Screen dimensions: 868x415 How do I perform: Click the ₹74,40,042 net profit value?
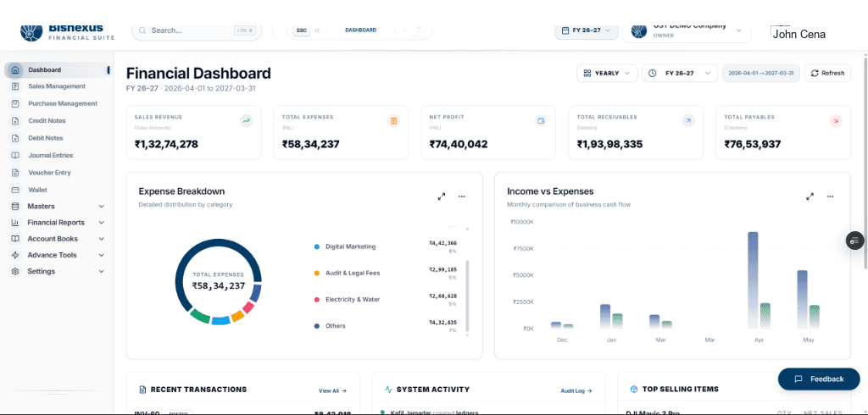tap(459, 145)
